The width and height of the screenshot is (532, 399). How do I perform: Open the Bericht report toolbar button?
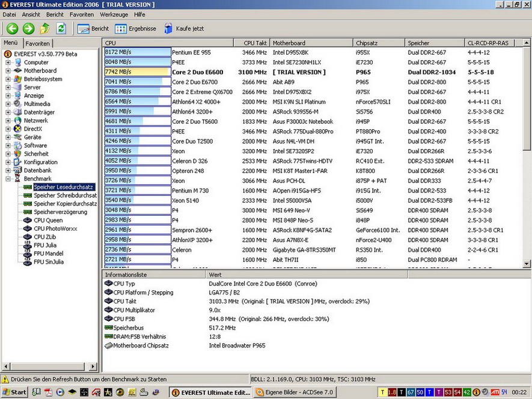pyautogui.click(x=93, y=28)
